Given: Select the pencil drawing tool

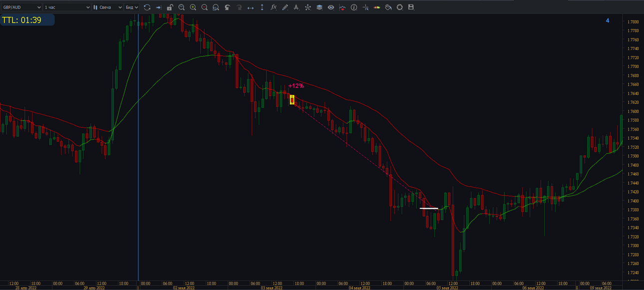Looking at the screenshot, I should tap(285, 7).
